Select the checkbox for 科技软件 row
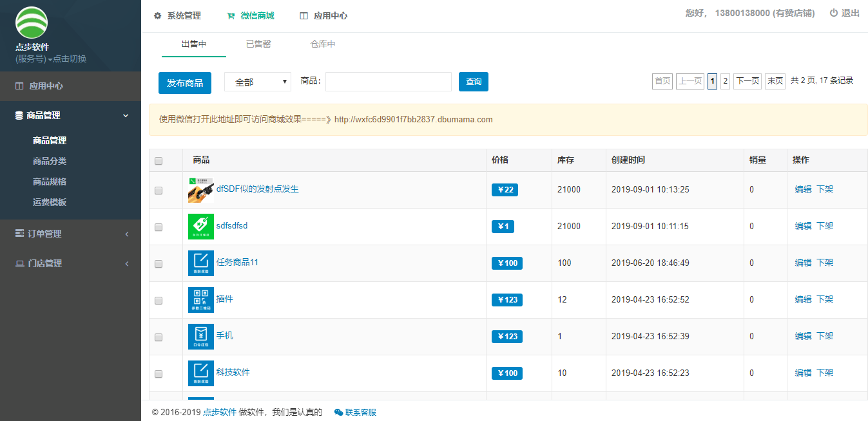 [159, 374]
